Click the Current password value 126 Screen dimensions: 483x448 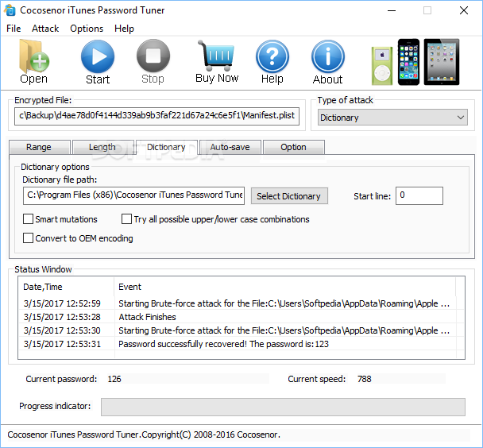[x=114, y=379]
